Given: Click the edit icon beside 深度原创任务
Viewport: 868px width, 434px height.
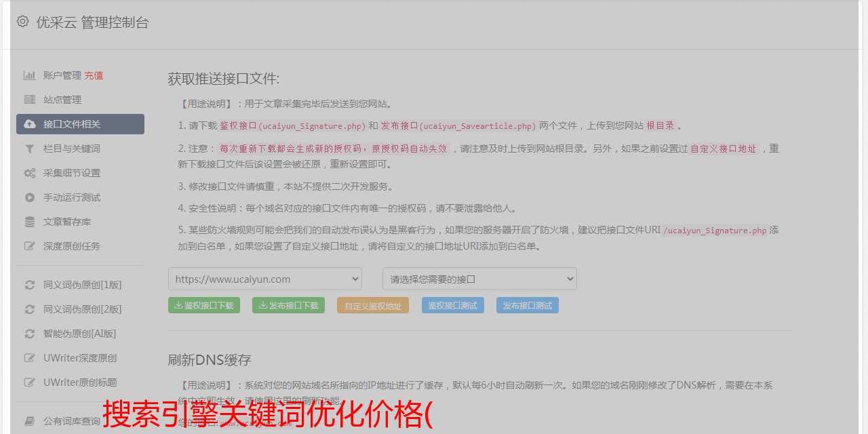Looking at the screenshot, I should [30, 246].
